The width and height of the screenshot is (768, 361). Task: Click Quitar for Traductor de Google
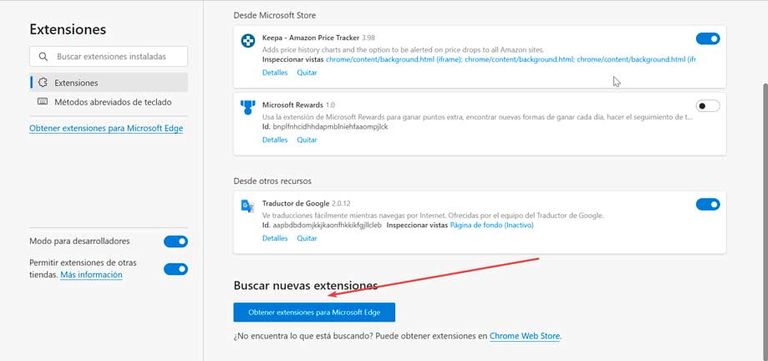pos(307,239)
